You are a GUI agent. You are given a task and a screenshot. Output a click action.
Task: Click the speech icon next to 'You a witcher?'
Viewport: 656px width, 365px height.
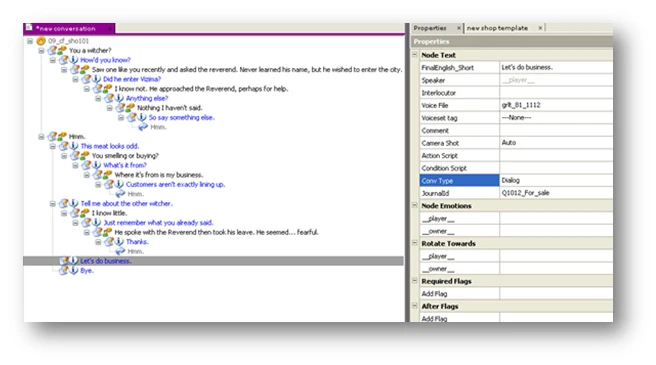click(57, 50)
